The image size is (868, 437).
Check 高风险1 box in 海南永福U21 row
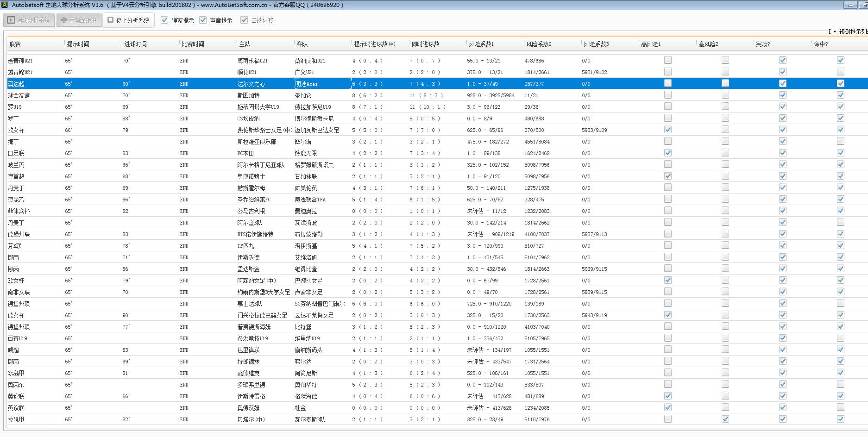667,60
